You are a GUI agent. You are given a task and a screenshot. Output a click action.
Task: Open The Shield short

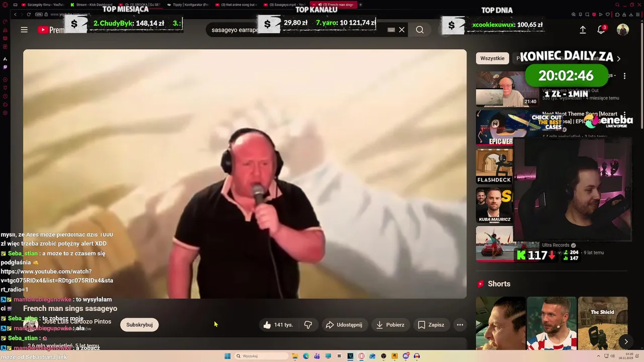coord(603,323)
